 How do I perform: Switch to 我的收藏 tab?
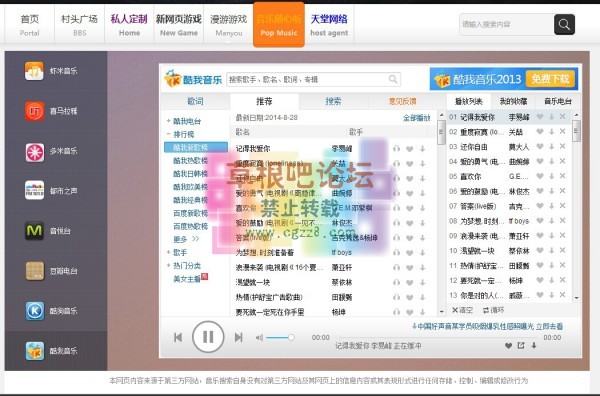[x=513, y=101]
